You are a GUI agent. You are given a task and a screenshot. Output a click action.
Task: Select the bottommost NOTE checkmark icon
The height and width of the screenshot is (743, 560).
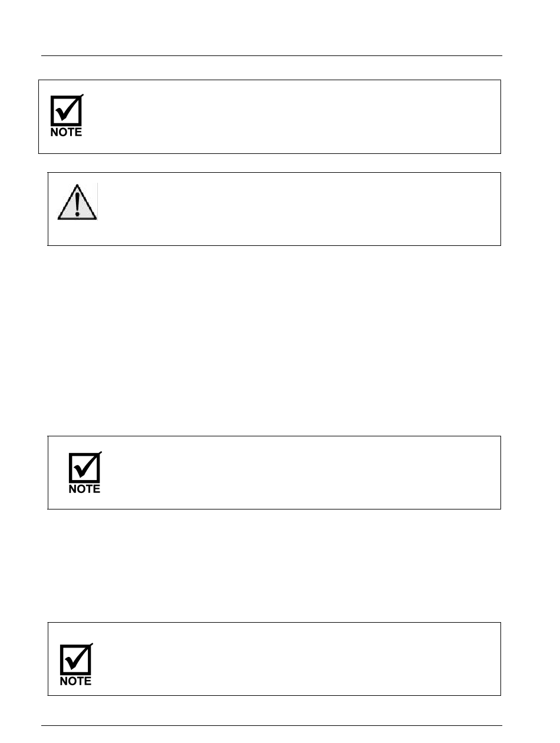coord(76,665)
